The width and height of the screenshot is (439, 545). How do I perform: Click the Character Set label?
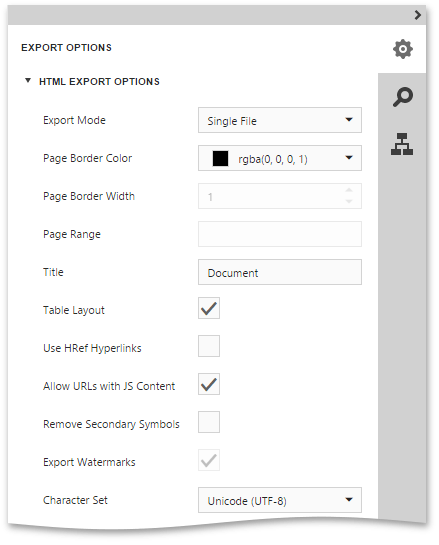[75, 500]
